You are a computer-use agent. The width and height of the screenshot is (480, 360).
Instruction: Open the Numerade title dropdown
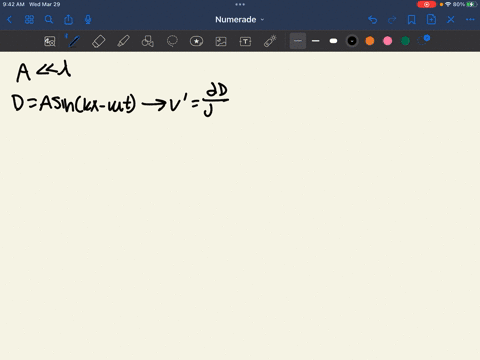[x=239, y=20]
